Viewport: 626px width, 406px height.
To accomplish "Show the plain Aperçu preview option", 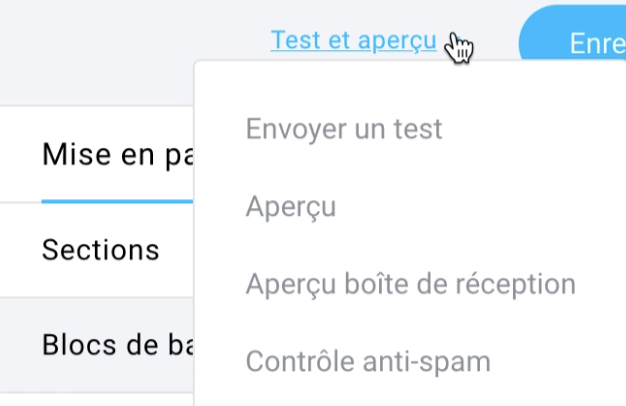I will [291, 207].
